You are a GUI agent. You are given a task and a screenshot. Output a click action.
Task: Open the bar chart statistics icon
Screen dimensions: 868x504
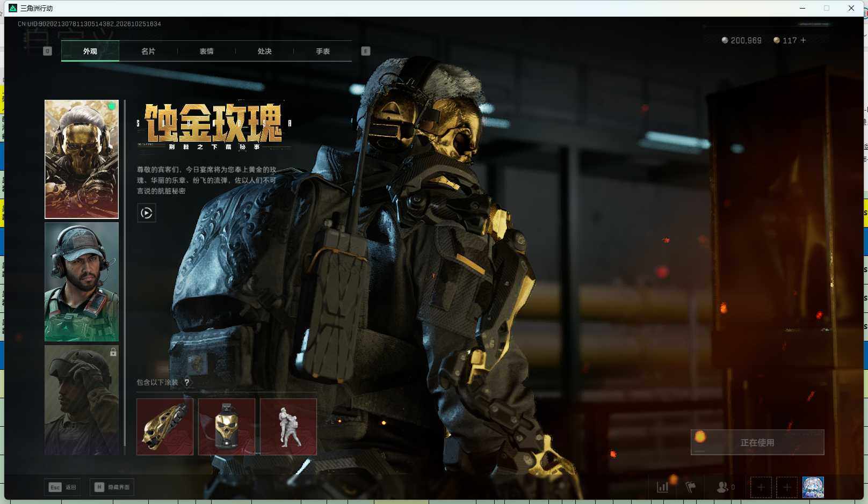coord(663,487)
